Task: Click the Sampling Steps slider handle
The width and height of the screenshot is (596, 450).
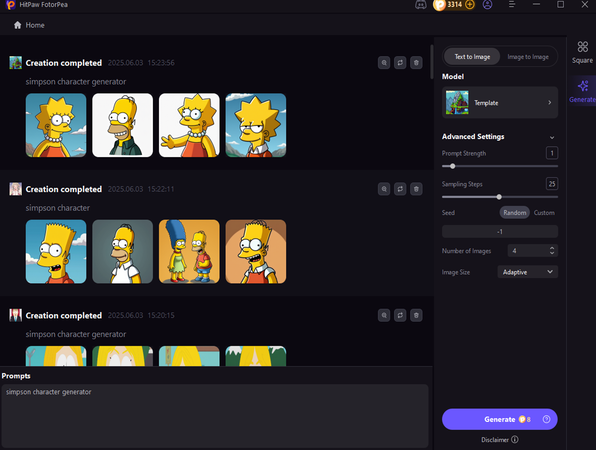Action: tap(499, 197)
